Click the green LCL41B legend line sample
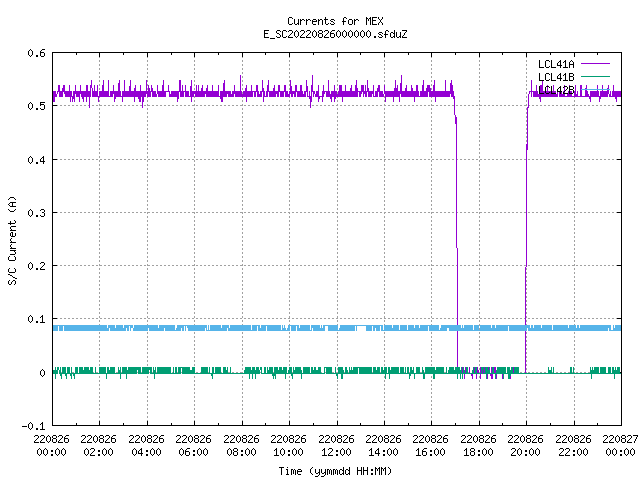Screen dimensions: 640x480 click(x=595, y=76)
